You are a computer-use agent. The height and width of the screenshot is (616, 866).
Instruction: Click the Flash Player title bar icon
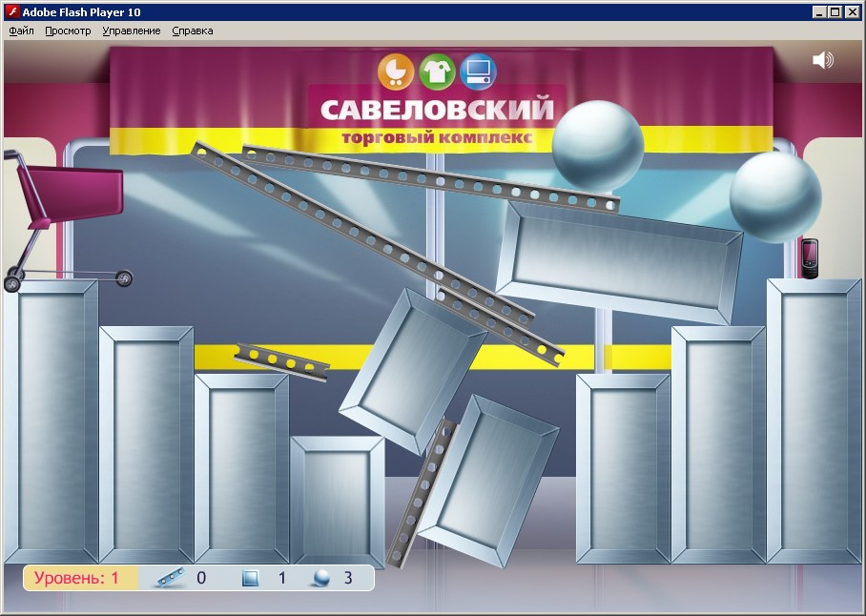[x=12, y=11]
